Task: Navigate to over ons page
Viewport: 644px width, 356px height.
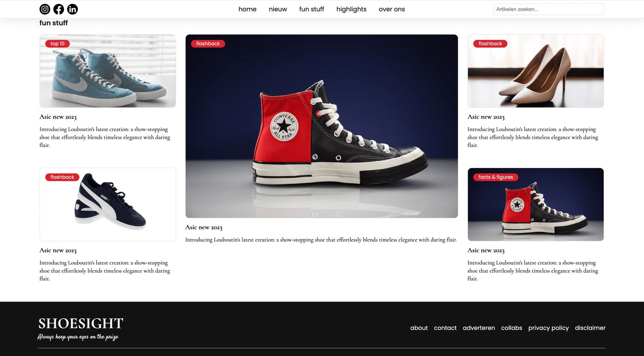Action: click(392, 9)
